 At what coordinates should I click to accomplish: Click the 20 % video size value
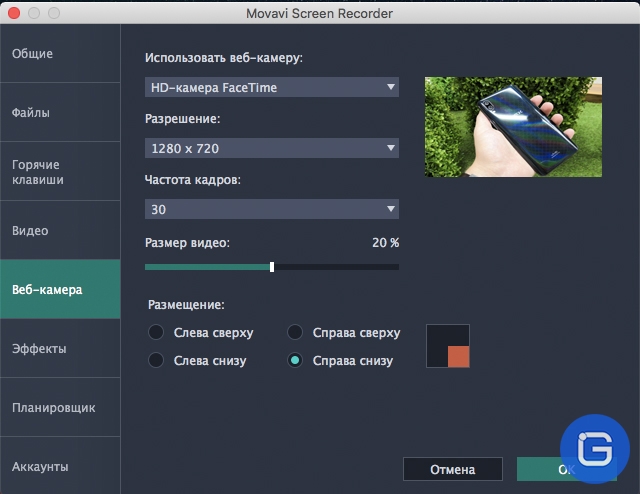pyautogui.click(x=385, y=243)
